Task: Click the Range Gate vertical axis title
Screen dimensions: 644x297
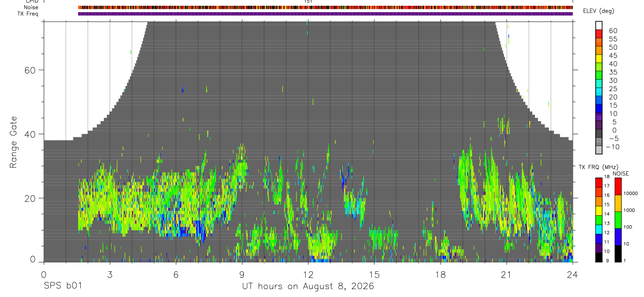Action: 13,142
